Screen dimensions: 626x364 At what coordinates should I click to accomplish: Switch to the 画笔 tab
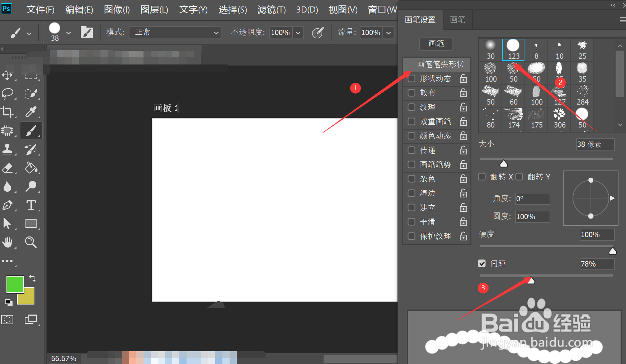[458, 20]
